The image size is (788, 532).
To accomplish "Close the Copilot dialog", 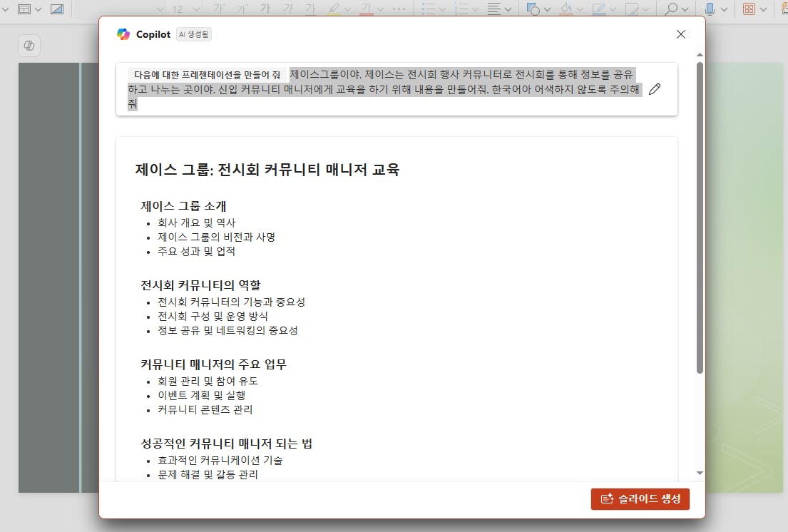I will (x=681, y=34).
